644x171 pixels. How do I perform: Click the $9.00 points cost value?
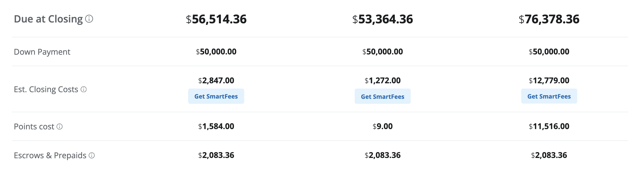tap(382, 127)
